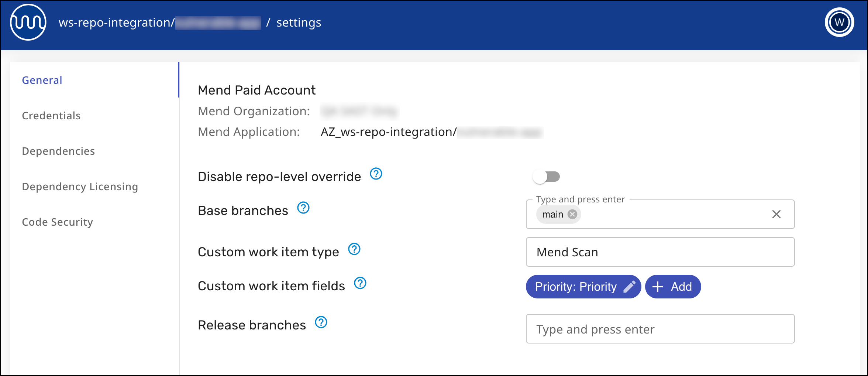Image resolution: width=868 pixels, height=376 pixels.
Task: Remove the main branch chip
Action: (x=572, y=214)
